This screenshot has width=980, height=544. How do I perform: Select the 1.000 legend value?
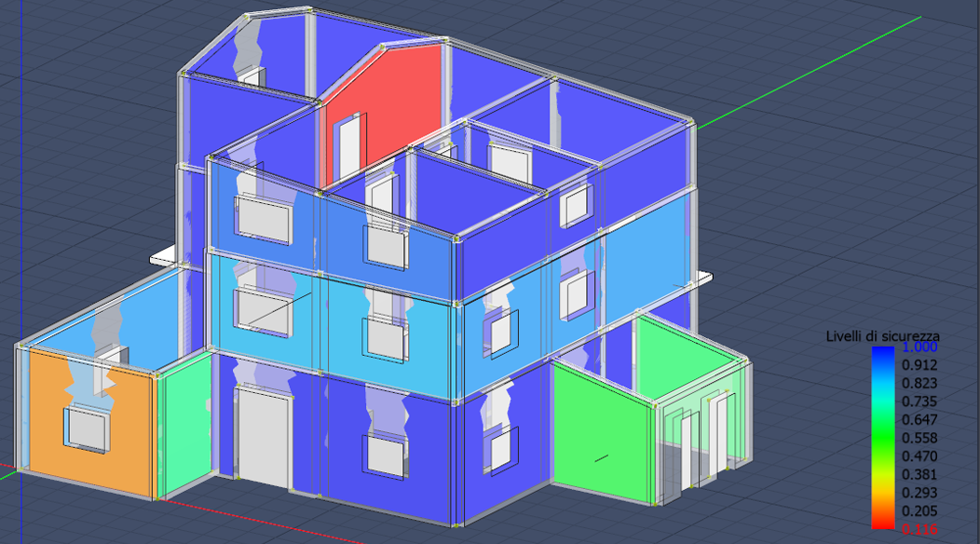click(x=919, y=347)
